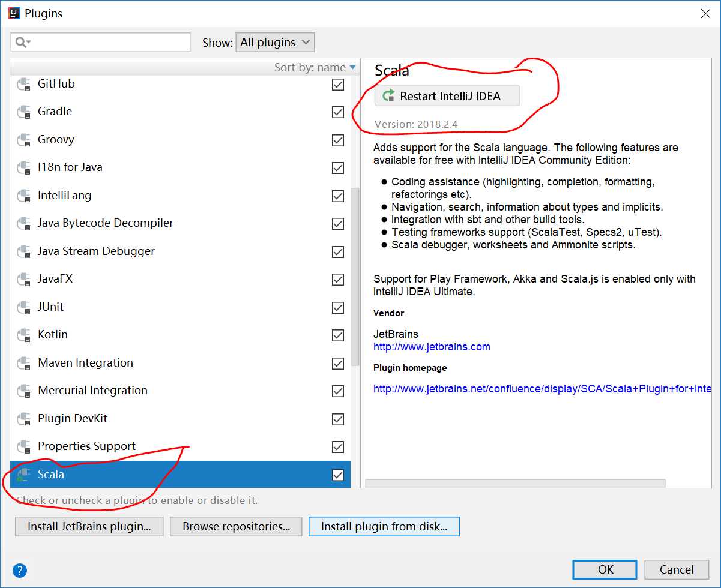Select the JavaFX plugin row
Screen dimensions: 721x588
tap(180, 280)
